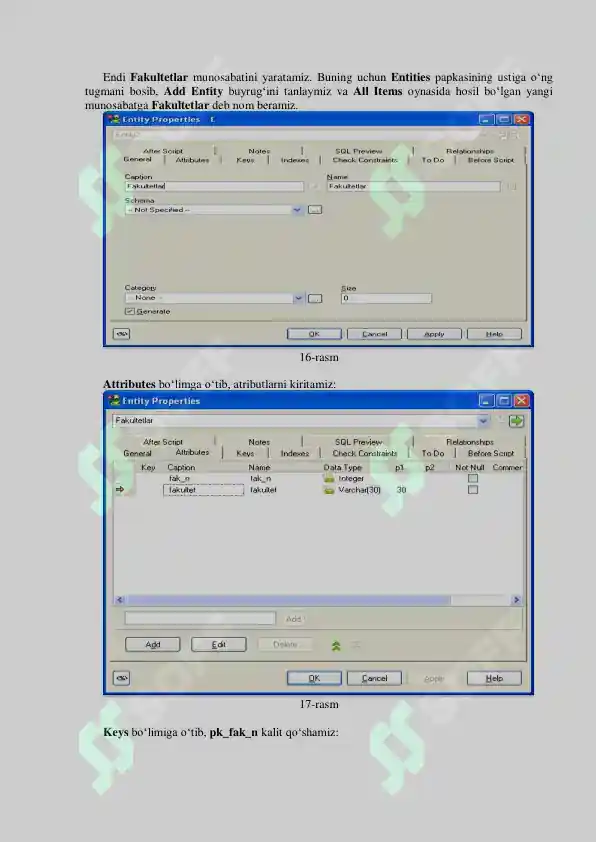Image resolution: width=596 pixels, height=842 pixels.
Task: Enable Not Null for the fakultet attribute
Action: tap(473, 490)
